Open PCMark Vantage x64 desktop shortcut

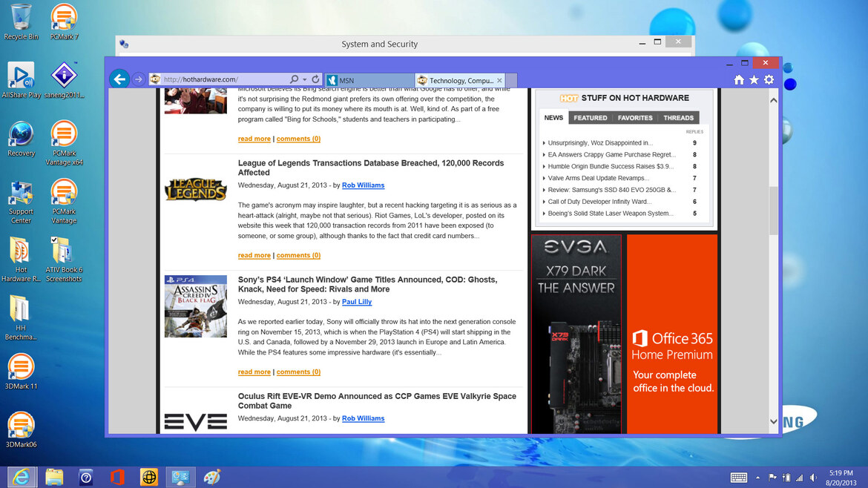point(64,143)
